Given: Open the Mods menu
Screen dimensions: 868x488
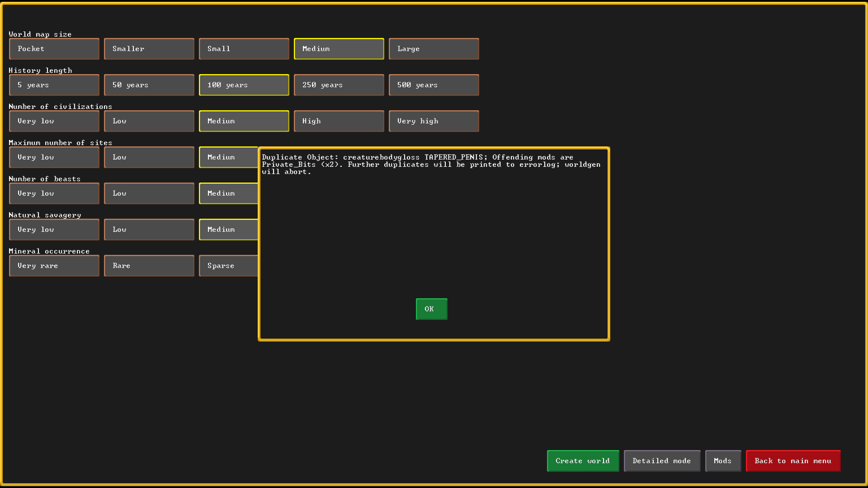Looking at the screenshot, I should [x=723, y=461].
